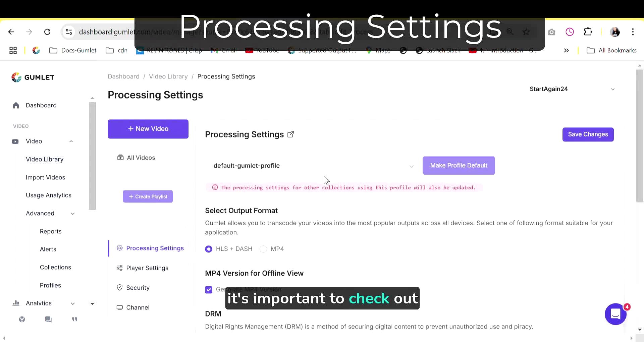Click Video Library breadcrumb link
Viewport: 644px width, 342px height.
pos(168,76)
